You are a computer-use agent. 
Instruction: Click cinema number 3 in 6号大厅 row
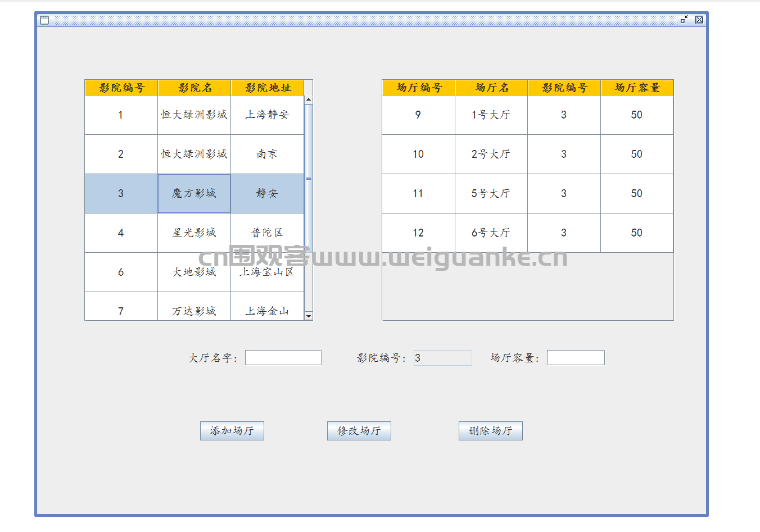pyautogui.click(x=564, y=233)
